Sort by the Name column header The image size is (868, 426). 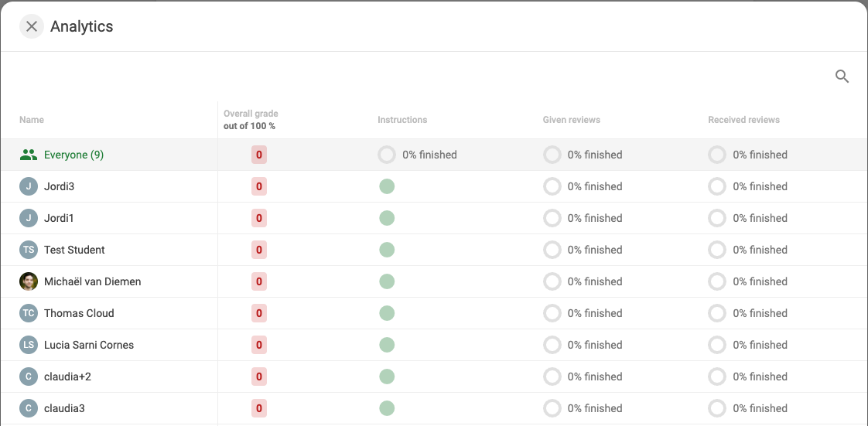click(32, 120)
